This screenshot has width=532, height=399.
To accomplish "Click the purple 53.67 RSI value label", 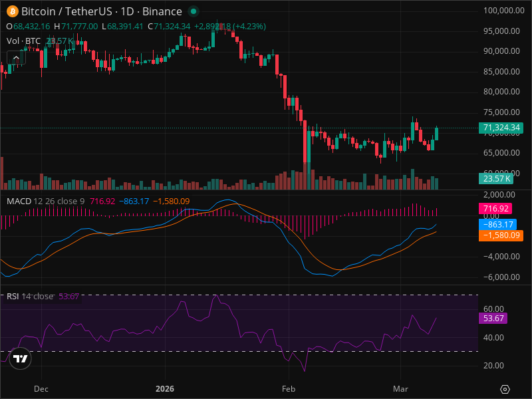I will tap(493, 319).
